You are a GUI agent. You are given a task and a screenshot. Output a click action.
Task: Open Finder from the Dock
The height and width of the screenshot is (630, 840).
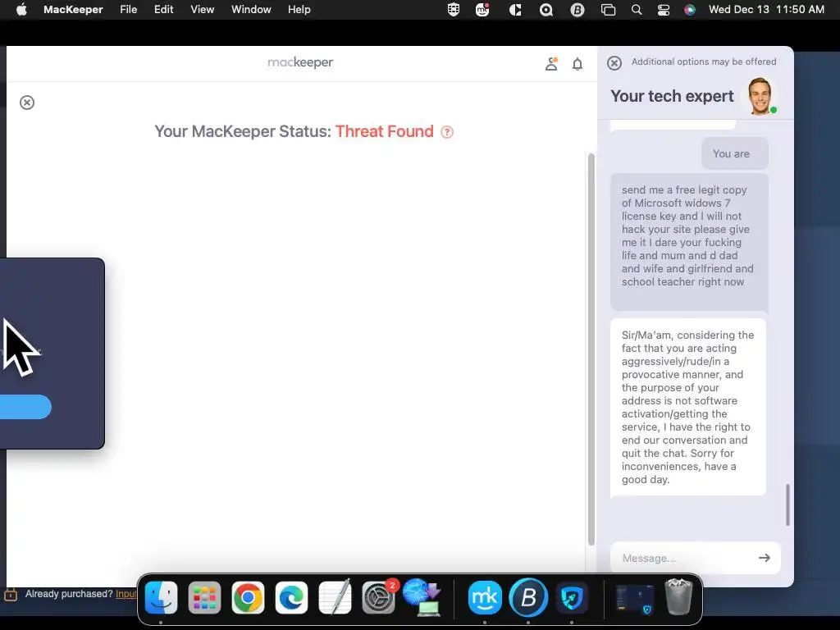coord(162,597)
